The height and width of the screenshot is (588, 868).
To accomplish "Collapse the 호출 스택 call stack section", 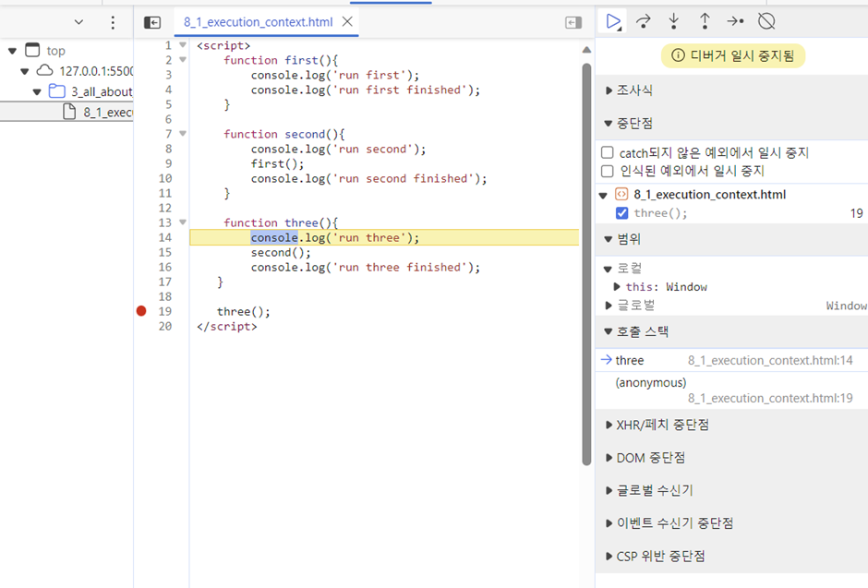I will (x=609, y=331).
